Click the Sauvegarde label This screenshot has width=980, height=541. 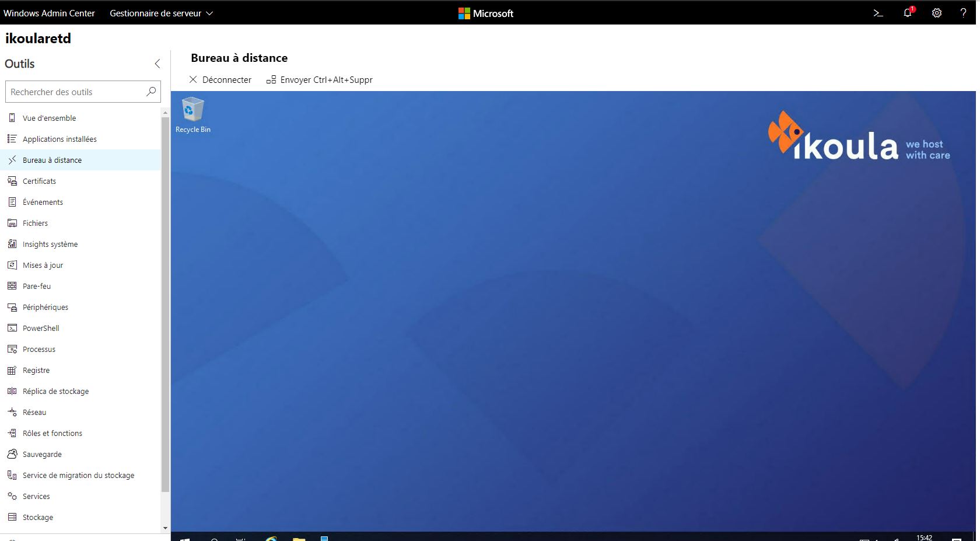[x=42, y=454]
